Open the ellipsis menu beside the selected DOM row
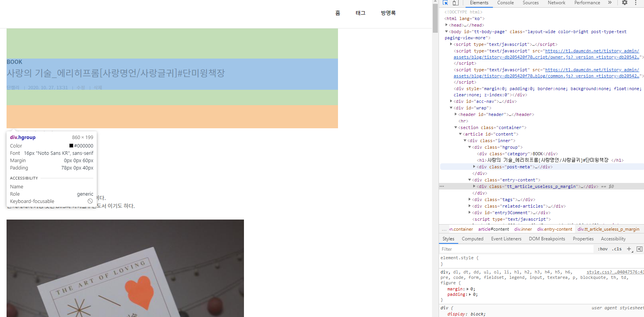This screenshot has height=317, width=644. click(442, 186)
